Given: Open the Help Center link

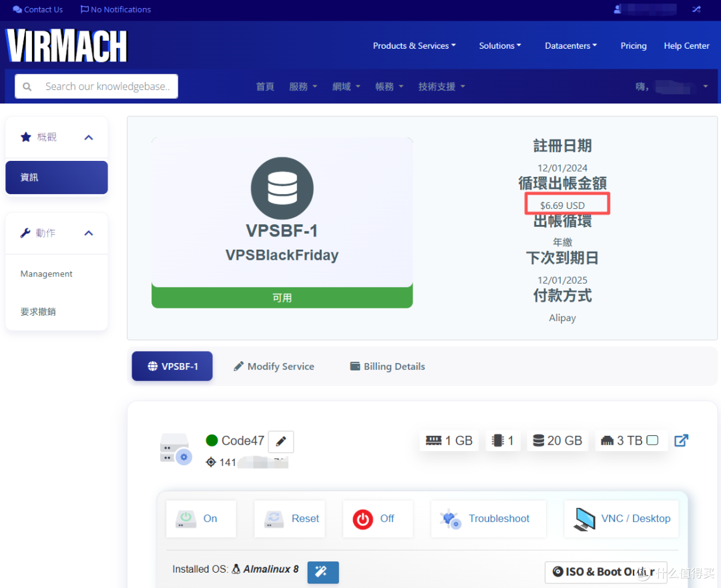Looking at the screenshot, I should click(686, 45).
